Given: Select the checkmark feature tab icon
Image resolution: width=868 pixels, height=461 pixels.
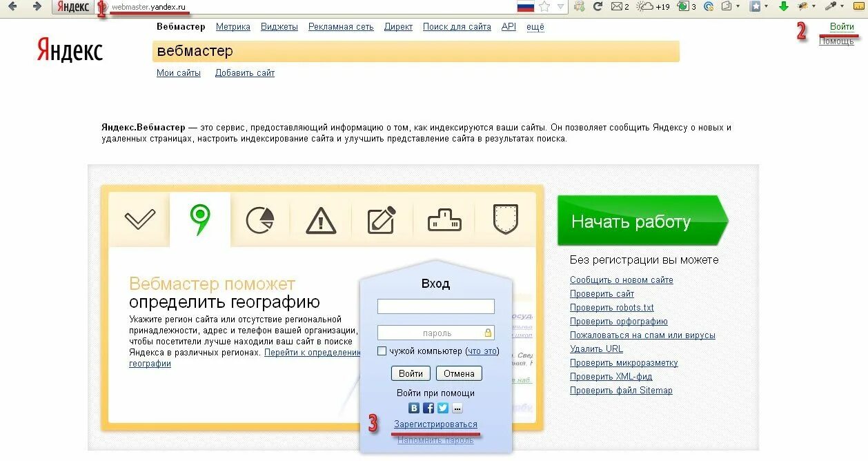Looking at the screenshot, I should (140, 220).
